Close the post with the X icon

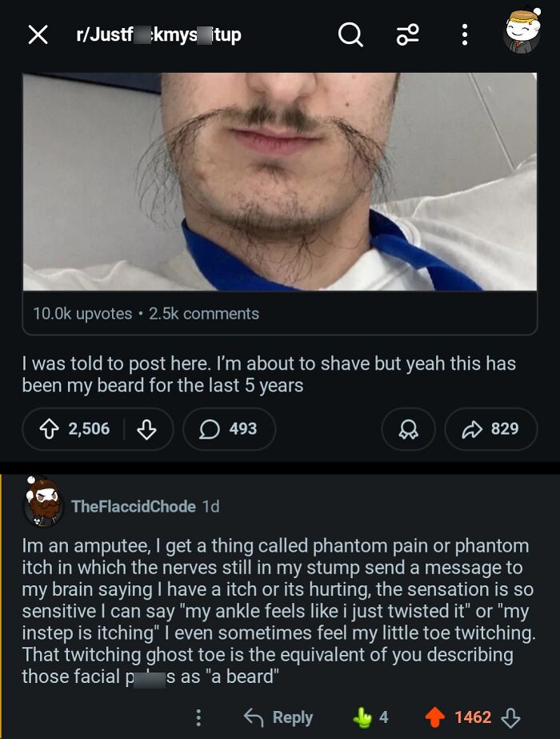point(38,35)
